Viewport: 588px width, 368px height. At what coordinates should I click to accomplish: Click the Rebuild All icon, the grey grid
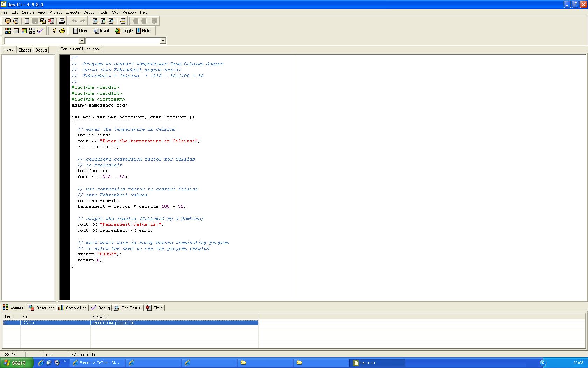tap(32, 31)
